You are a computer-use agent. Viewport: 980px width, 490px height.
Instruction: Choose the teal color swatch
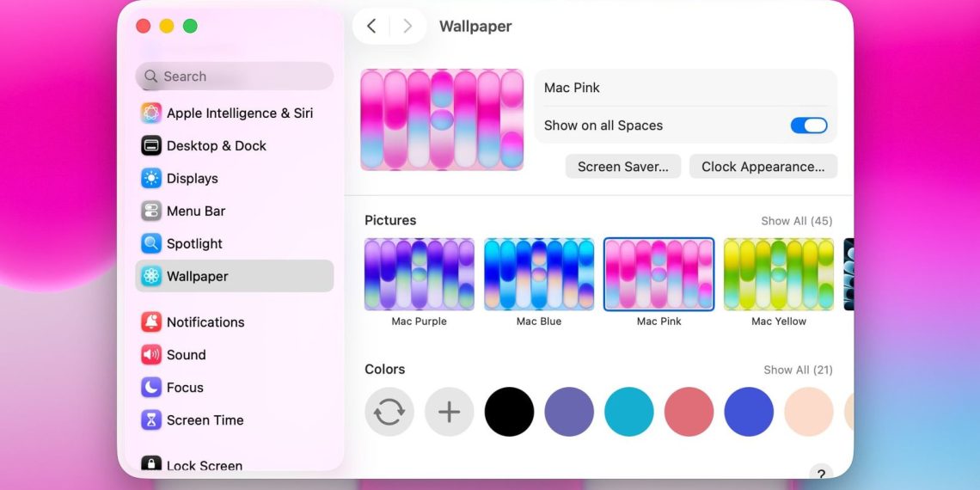629,412
